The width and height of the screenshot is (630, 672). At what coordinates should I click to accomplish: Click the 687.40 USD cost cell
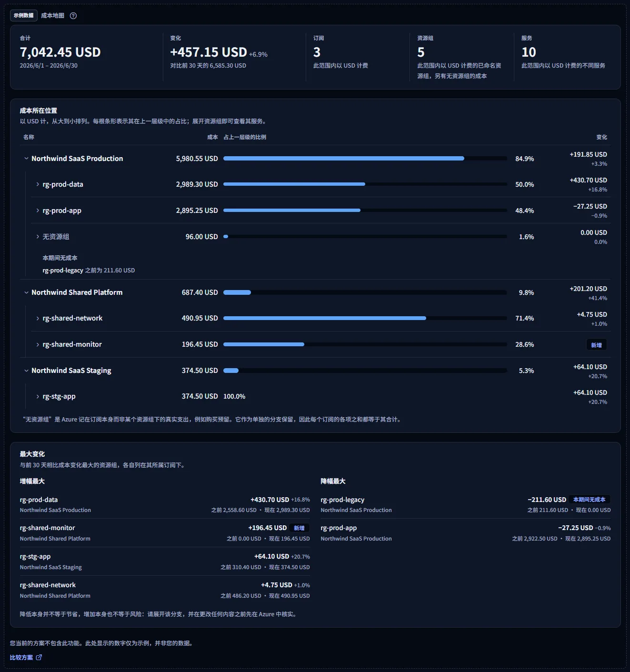click(x=200, y=292)
